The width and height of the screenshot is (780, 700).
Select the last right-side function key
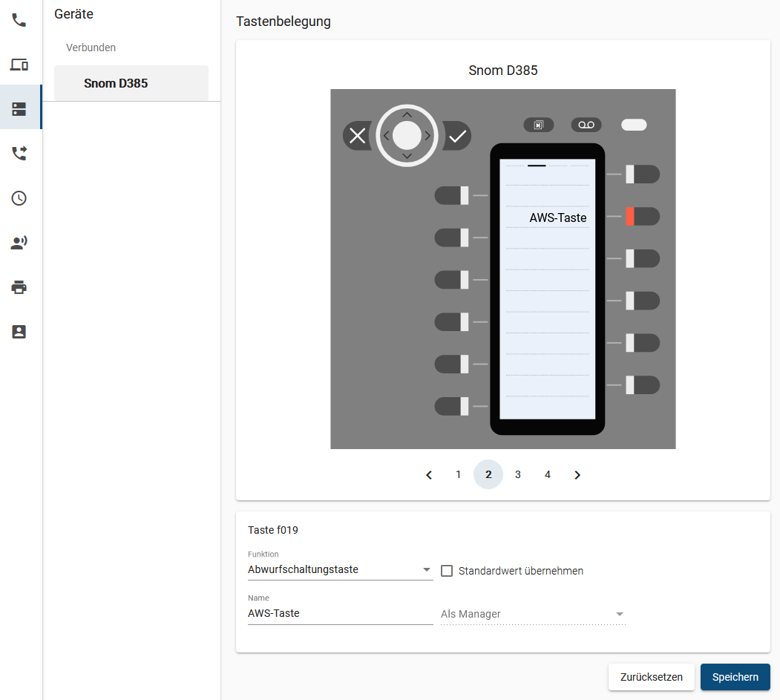point(643,385)
